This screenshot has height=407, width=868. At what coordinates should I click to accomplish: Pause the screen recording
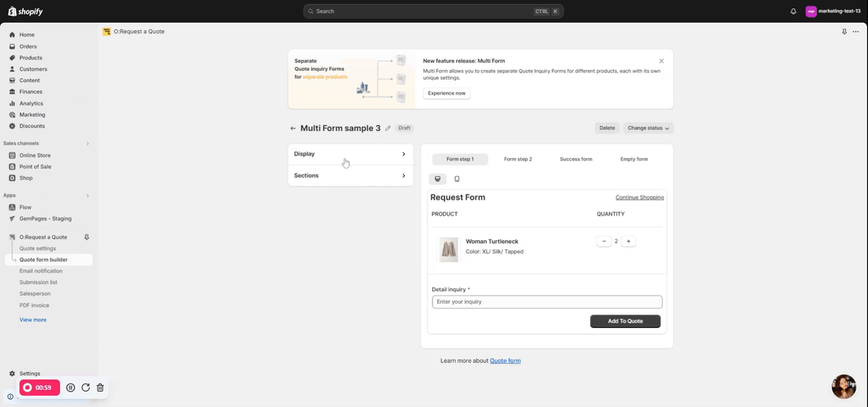point(71,387)
